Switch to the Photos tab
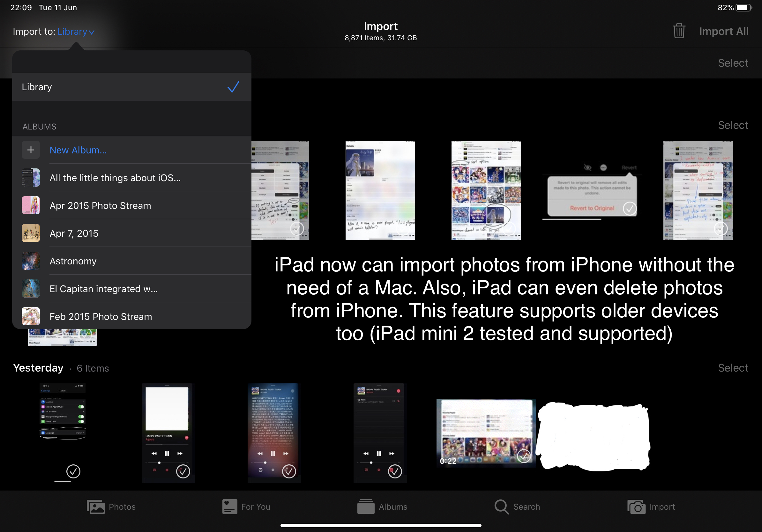Image resolution: width=762 pixels, height=532 pixels. [111, 506]
